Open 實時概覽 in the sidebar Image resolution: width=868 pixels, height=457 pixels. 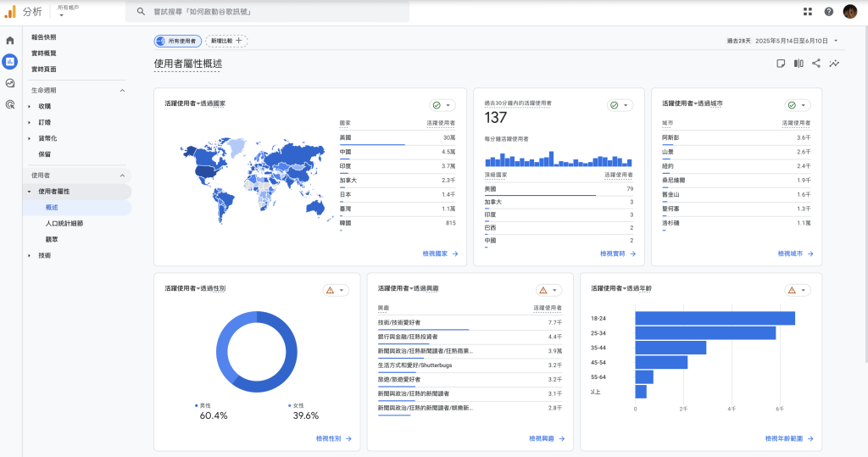pos(44,53)
